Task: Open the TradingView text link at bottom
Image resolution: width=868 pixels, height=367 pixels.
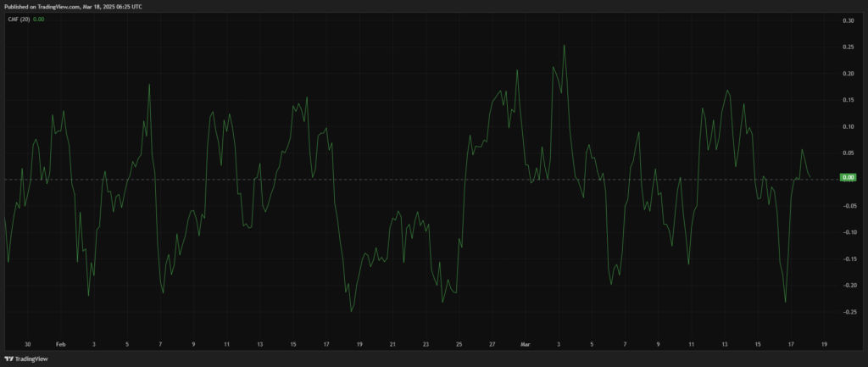Action: coord(33,359)
